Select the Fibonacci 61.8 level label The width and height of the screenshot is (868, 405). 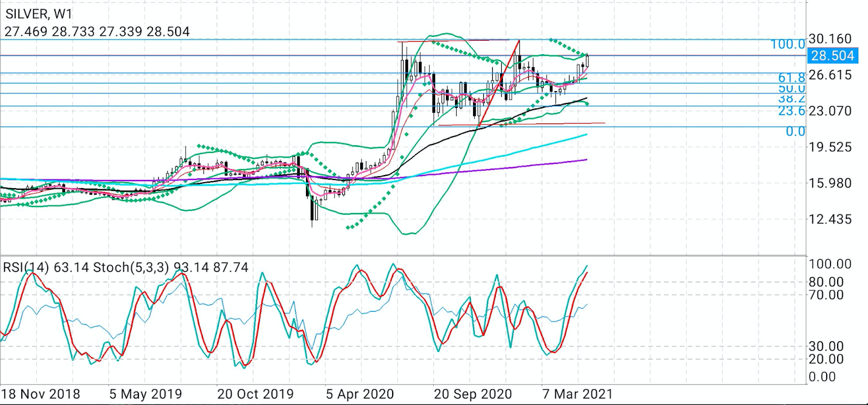(x=792, y=78)
